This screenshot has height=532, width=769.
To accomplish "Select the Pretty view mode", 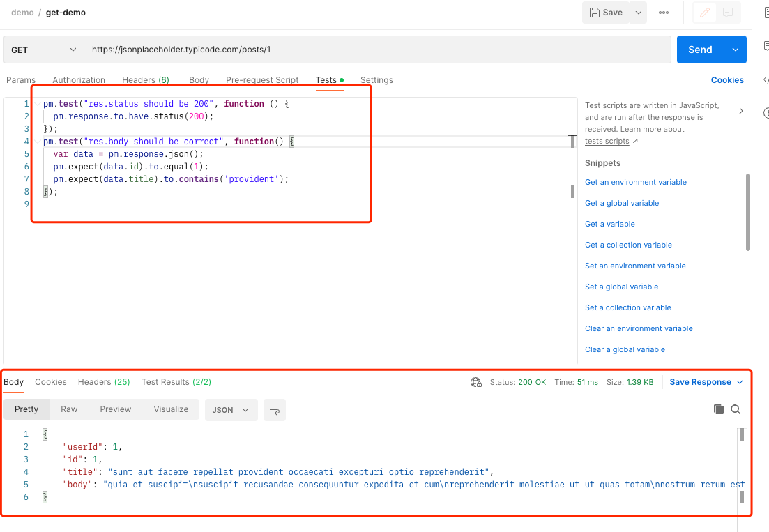I will (26, 409).
